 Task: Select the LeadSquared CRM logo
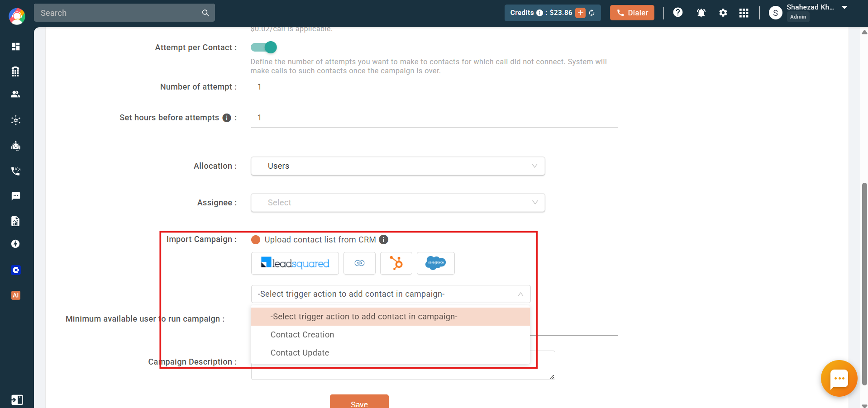(x=295, y=263)
